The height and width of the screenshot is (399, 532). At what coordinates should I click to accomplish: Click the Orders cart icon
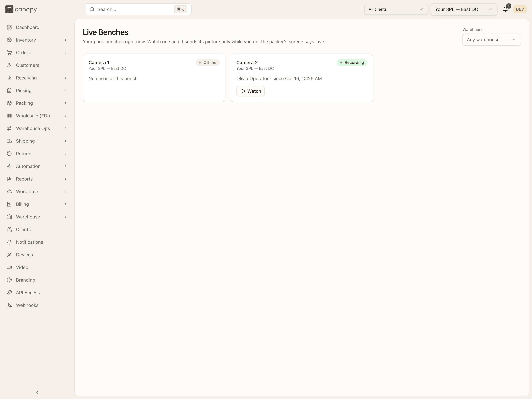tap(9, 53)
